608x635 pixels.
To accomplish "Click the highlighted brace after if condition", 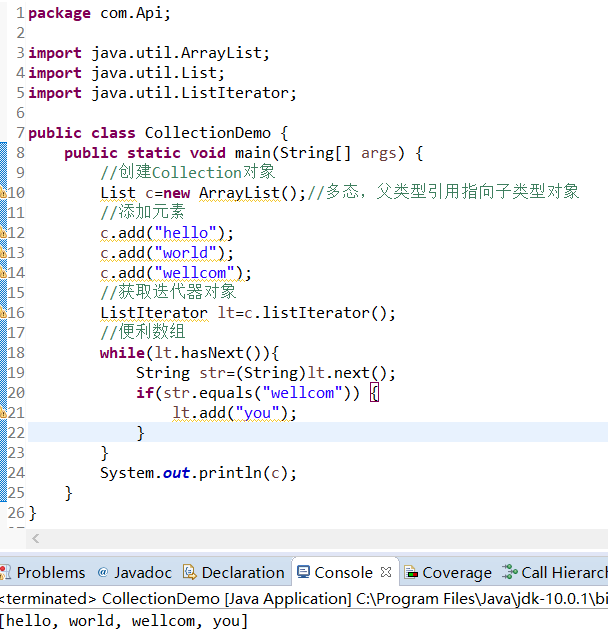I will (375, 393).
